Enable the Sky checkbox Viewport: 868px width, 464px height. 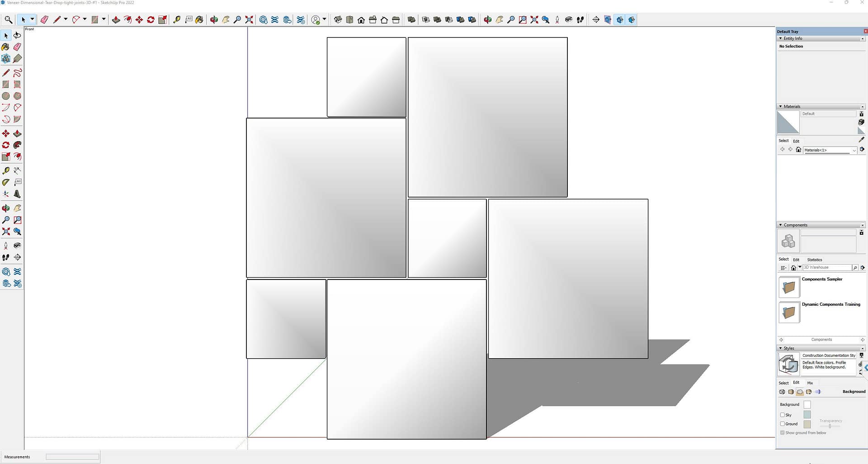pyautogui.click(x=783, y=415)
